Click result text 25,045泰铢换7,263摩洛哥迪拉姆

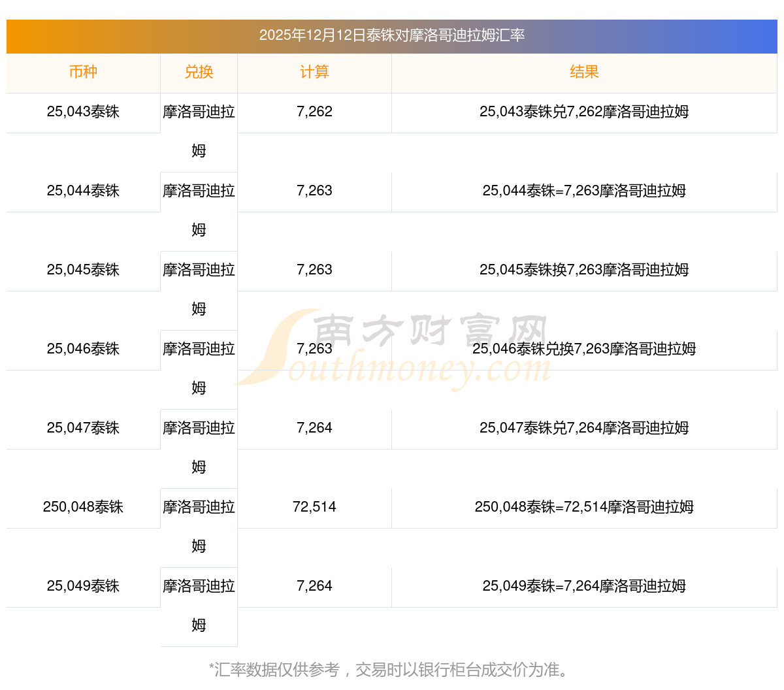coord(584,270)
